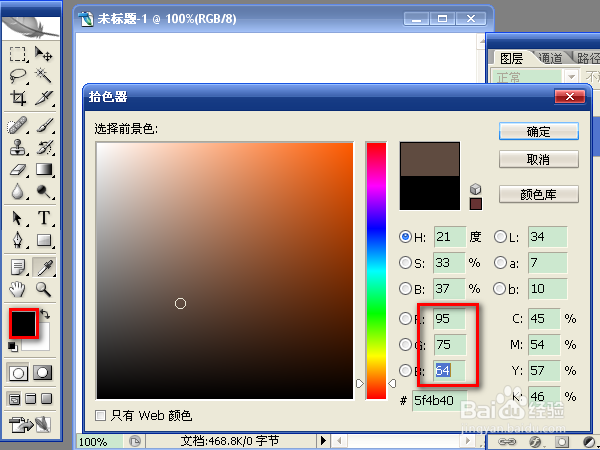Select the Gradient tool
The width and height of the screenshot is (600, 450).
(x=44, y=170)
